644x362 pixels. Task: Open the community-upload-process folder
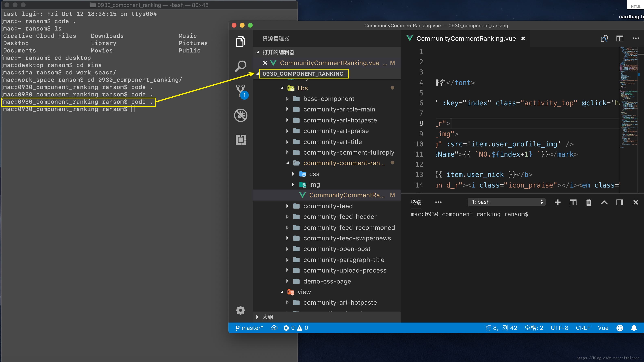(327, 270)
